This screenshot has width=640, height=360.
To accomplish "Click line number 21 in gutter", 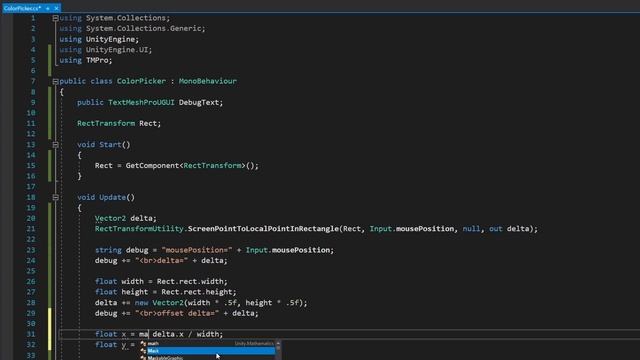I will pyautogui.click(x=31, y=229).
